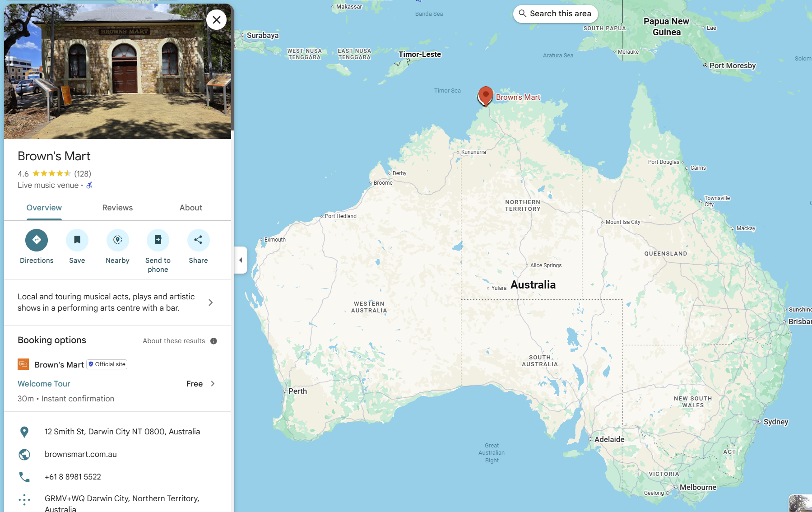Click the Sydney city label on map
Viewport: 812px width, 512px height.
[x=776, y=422]
